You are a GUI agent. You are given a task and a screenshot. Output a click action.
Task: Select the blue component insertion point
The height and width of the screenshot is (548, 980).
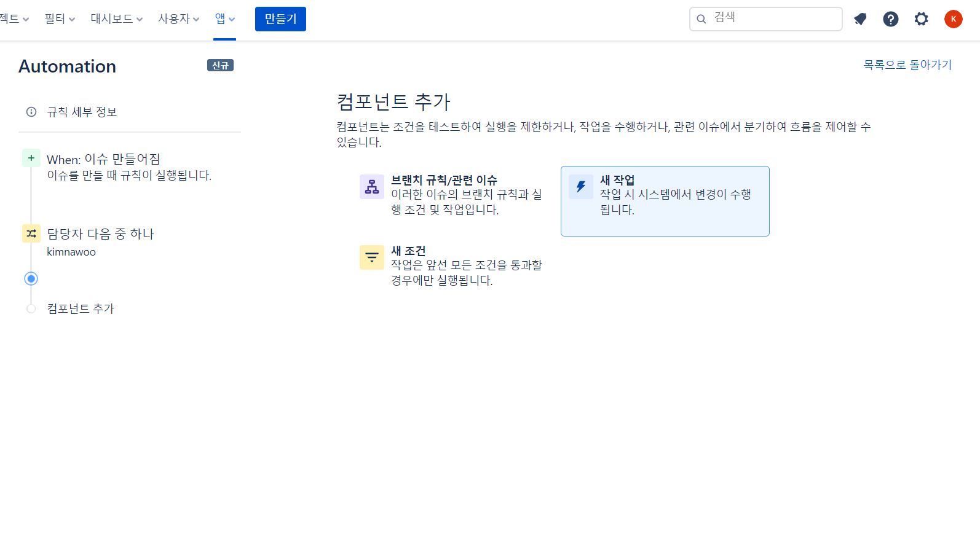click(31, 279)
